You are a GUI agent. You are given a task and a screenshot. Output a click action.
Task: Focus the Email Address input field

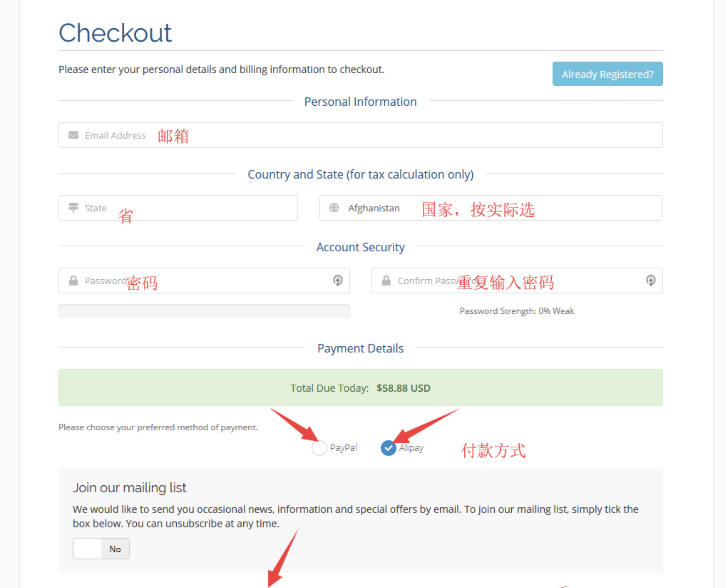click(x=361, y=135)
